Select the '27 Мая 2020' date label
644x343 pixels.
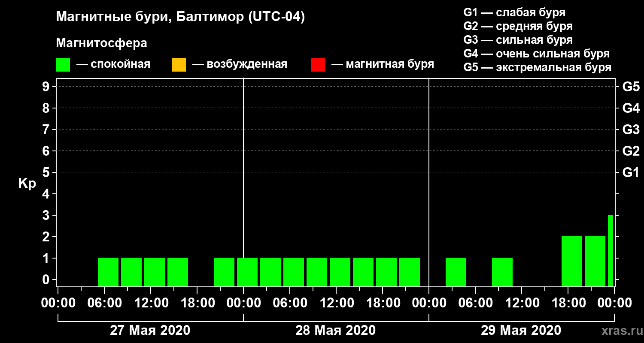tap(150, 331)
